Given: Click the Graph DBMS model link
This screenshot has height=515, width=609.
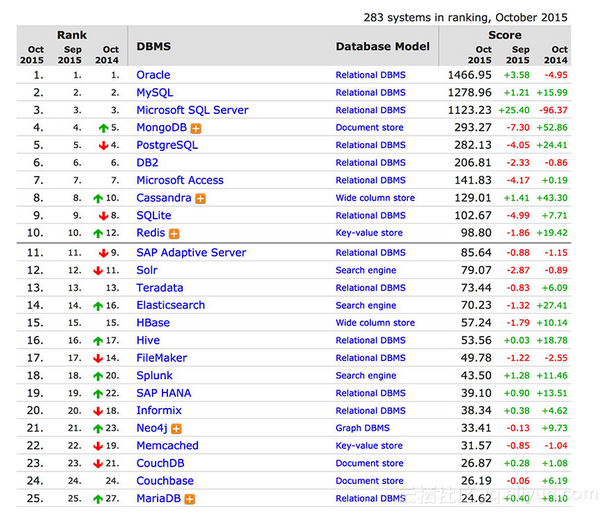Looking at the screenshot, I should coord(362,428).
